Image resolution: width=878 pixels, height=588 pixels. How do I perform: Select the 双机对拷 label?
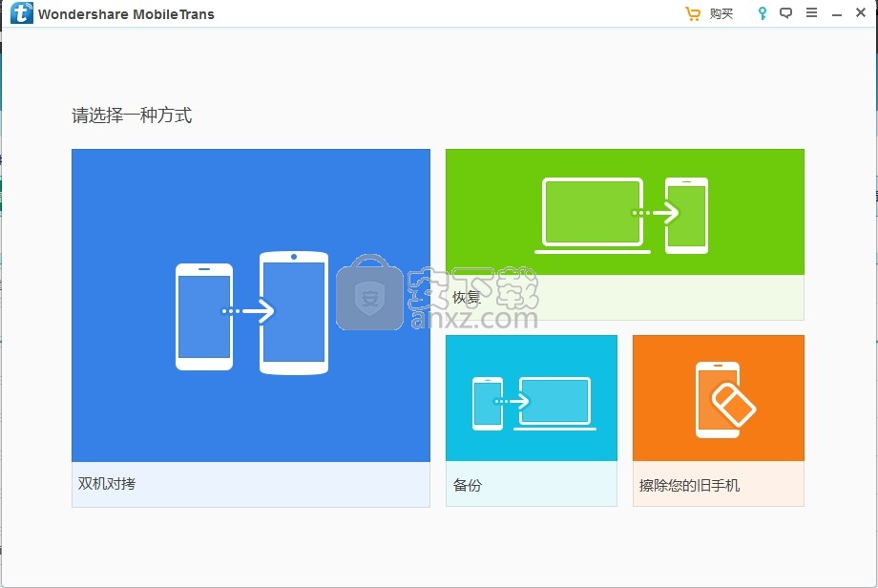[107, 484]
